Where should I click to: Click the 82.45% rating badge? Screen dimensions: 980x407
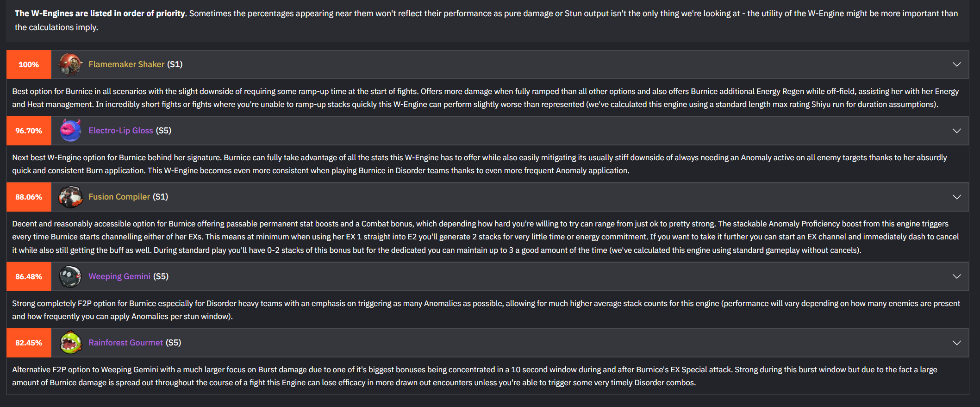[x=29, y=343]
